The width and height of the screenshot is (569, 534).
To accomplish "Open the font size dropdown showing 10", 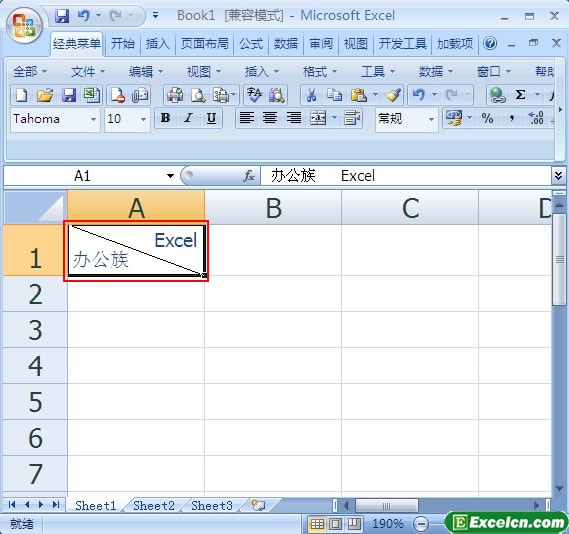I will tap(143, 119).
